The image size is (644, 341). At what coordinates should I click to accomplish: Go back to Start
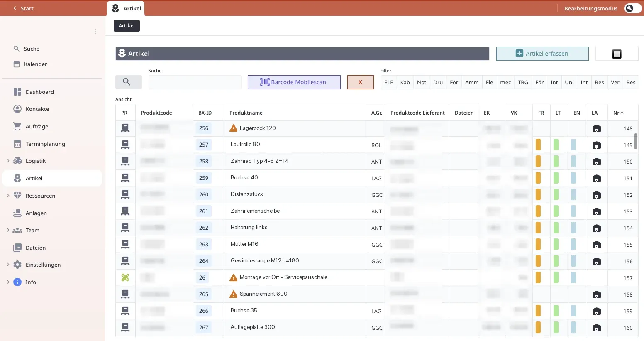(x=23, y=8)
